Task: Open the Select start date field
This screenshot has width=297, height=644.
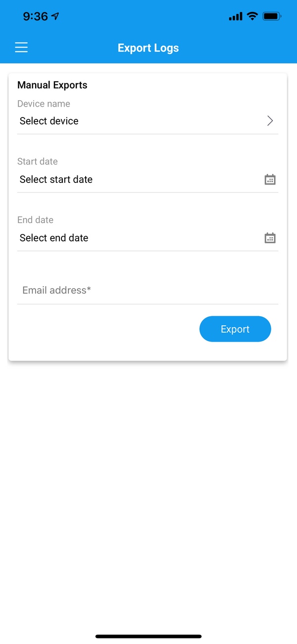Action: click(x=148, y=179)
